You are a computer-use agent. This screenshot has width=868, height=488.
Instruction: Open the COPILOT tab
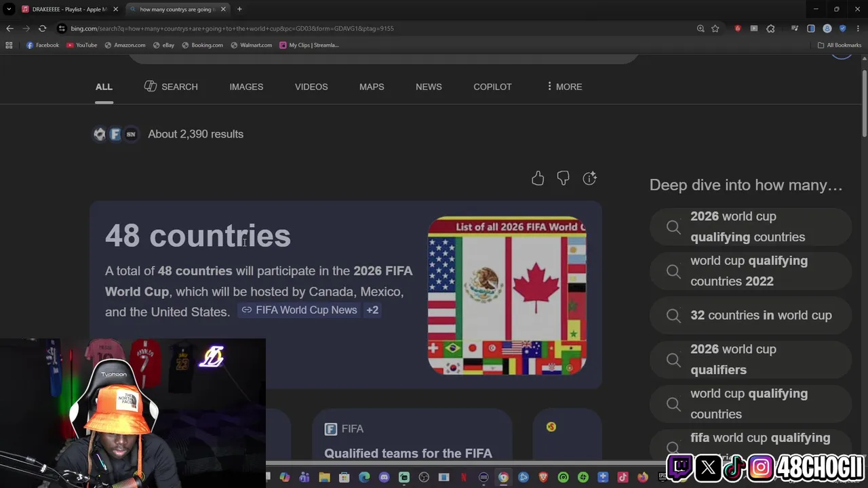(x=492, y=87)
